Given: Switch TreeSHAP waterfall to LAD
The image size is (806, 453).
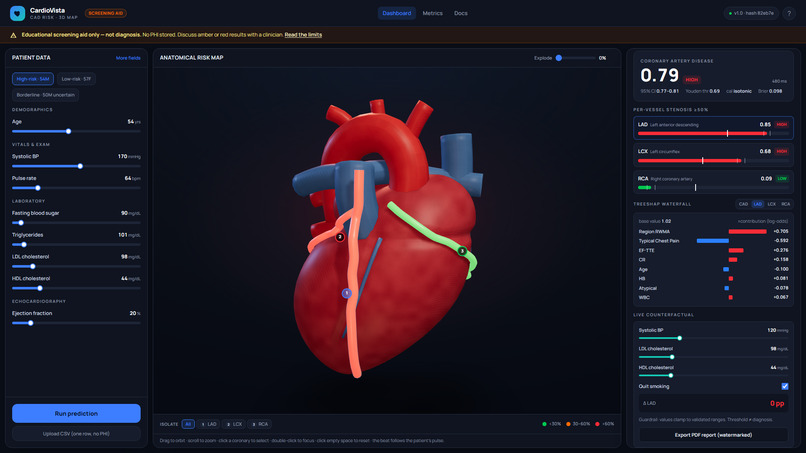Looking at the screenshot, I should coord(757,204).
